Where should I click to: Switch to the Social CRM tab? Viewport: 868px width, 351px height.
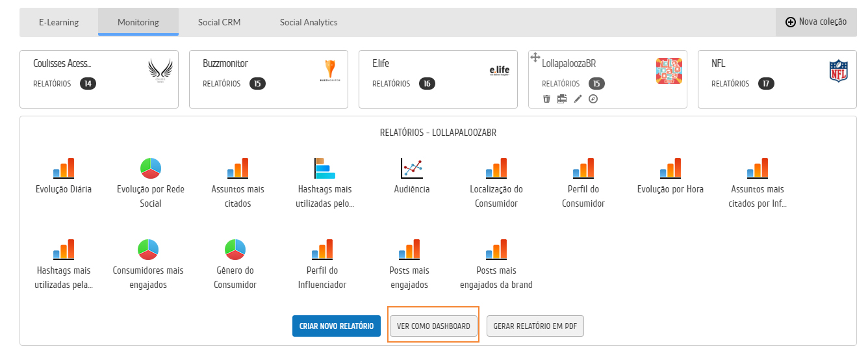click(x=219, y=22)
